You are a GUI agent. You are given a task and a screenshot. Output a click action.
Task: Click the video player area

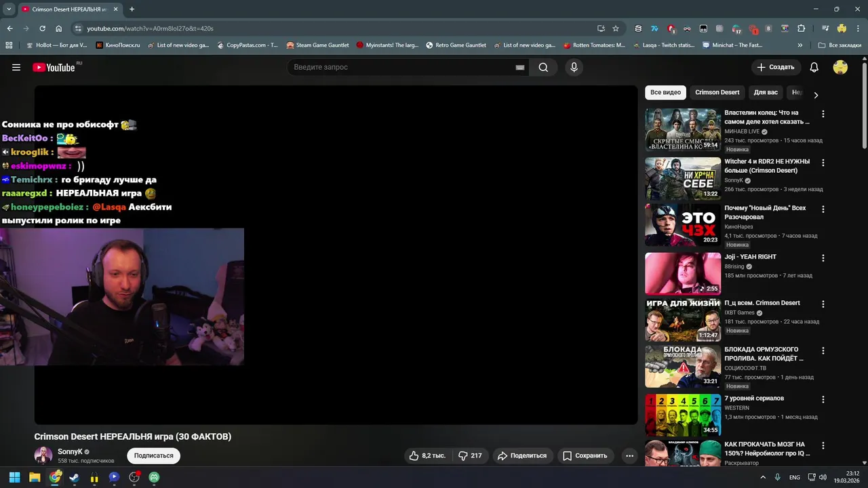coord(336,255)
